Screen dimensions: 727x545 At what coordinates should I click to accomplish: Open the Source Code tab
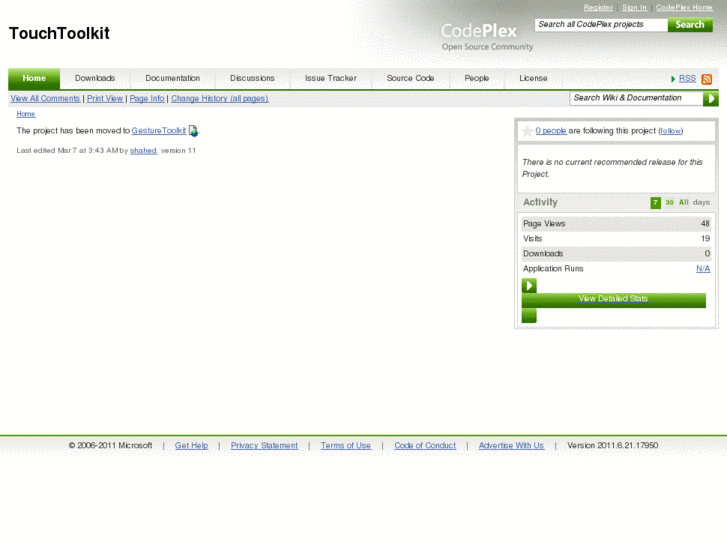tap(410, 78)
